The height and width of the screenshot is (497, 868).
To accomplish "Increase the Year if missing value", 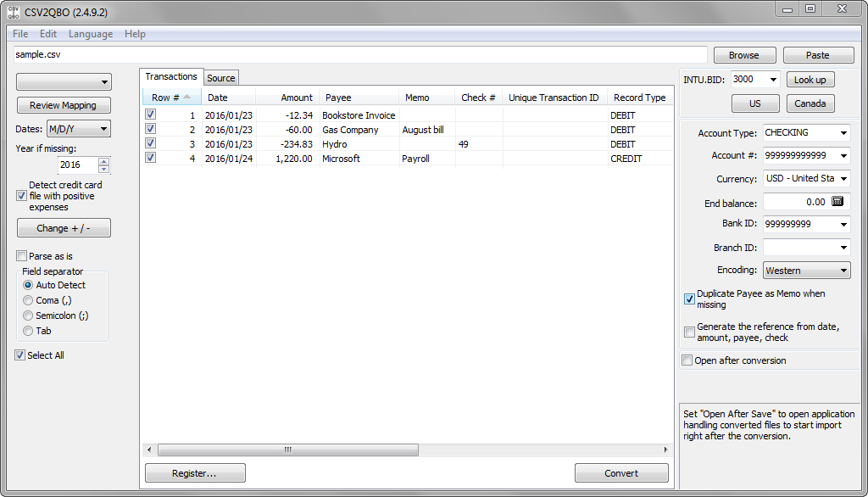I will point(103,161).
